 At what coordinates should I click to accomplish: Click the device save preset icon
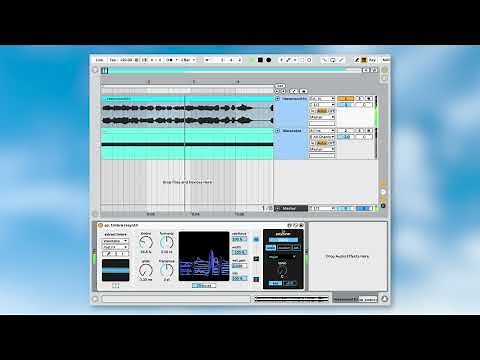(301, 226)
